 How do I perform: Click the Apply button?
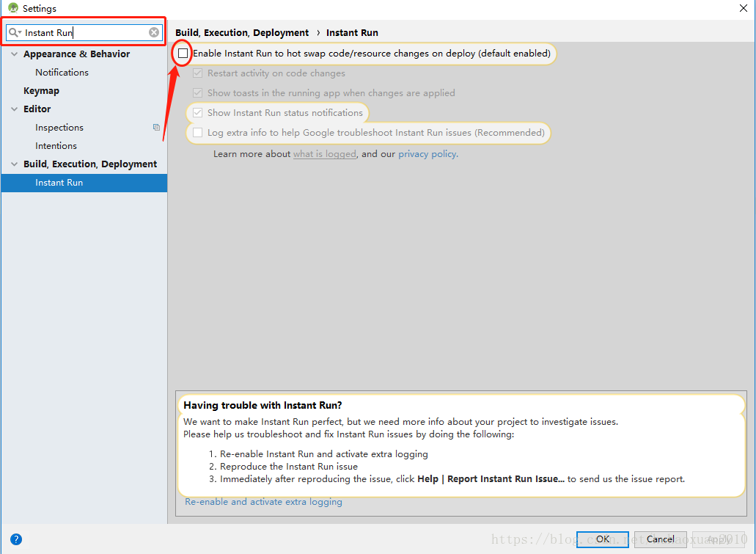tap(719, 539)
